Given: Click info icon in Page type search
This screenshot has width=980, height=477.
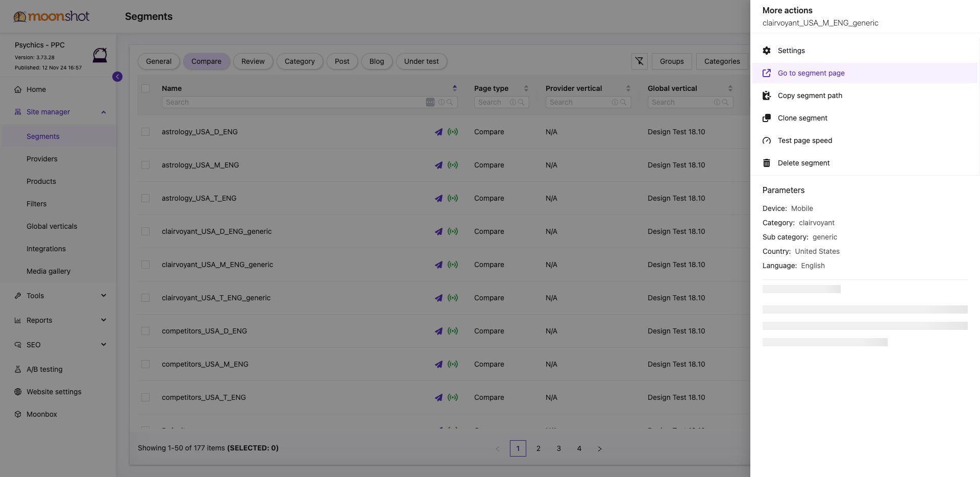Looking at the screenshot, I should coord(513,102).
